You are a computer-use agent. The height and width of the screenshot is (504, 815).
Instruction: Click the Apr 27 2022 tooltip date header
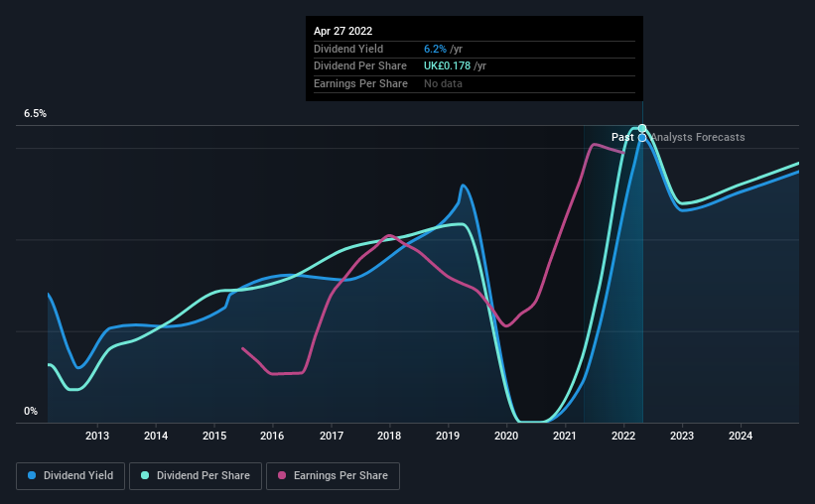coord(343,31)
